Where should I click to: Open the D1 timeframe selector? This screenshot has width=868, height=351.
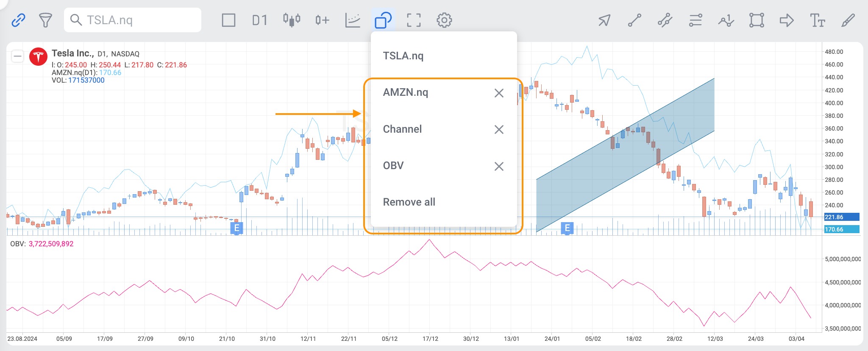[x=259, y=20]
